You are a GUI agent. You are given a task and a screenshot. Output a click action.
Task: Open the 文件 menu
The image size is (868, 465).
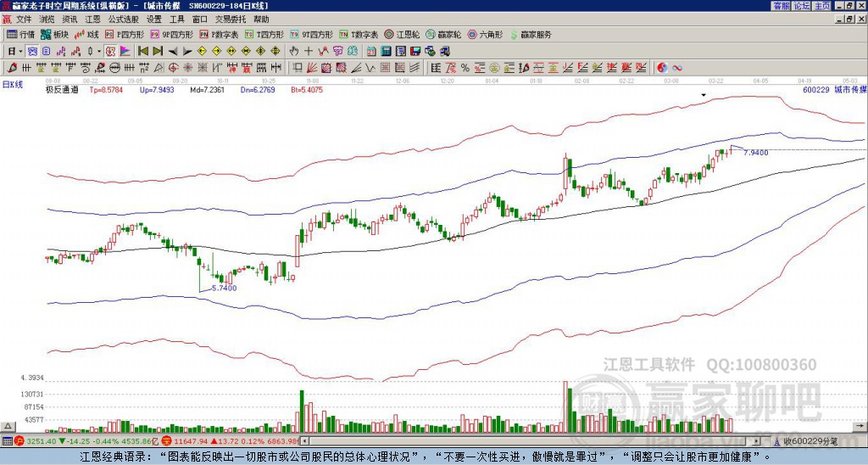point(24,20)
